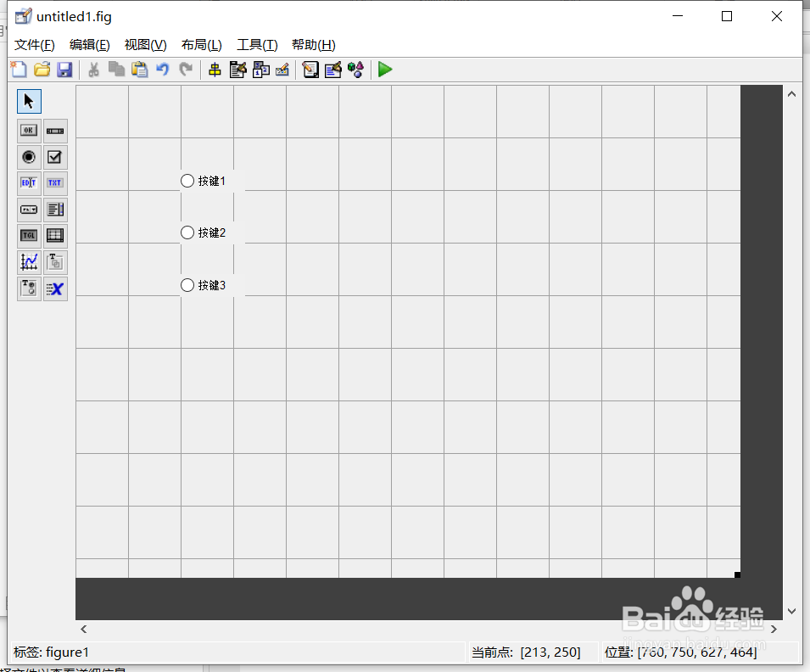Open the Menu Editor
This screenshot has height=672, width=810.
pos(237,70)
